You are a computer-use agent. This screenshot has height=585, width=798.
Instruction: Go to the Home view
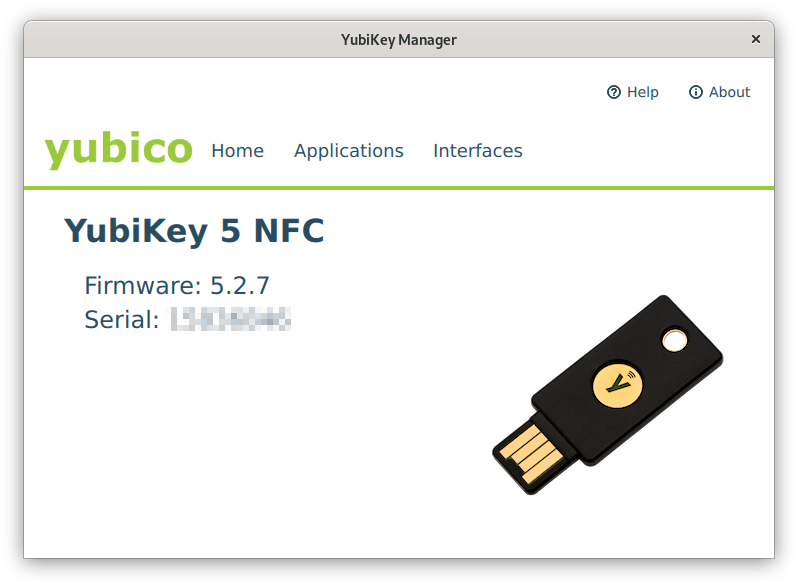coord(237,151)
